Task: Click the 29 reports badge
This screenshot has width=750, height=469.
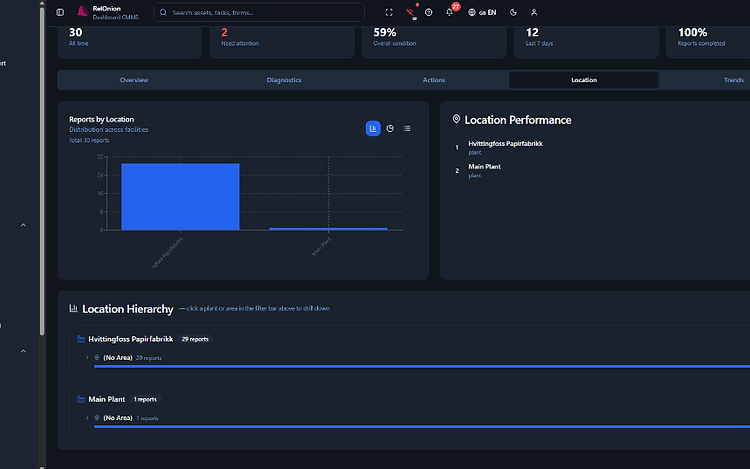Action: (195, 339)
